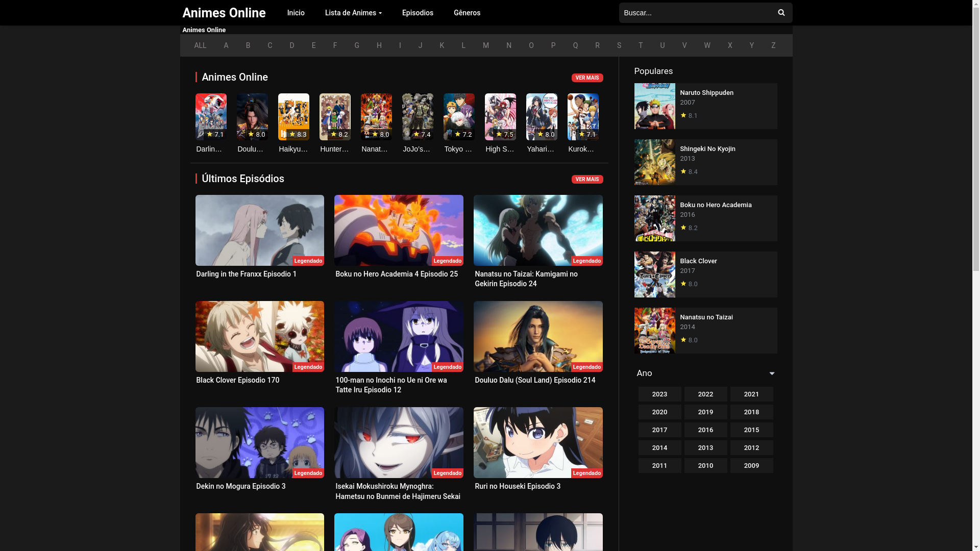
Task: Open Dekin no Mogura Episodio 3 thumbnail
Action: coord(259,442)
